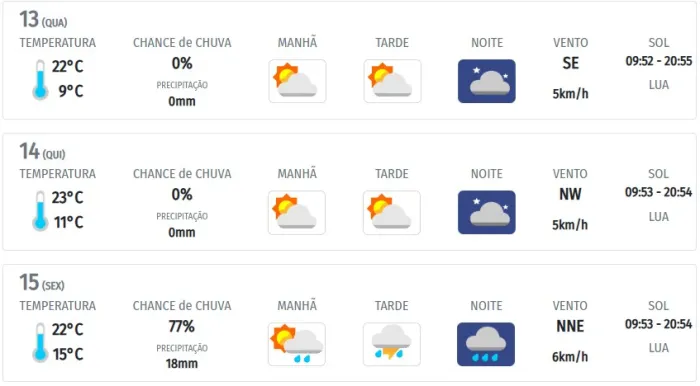Click the afternoon thunderstorm icon for day 15
This screenshot has height=386, width=700.
click(x=392, y=344)
